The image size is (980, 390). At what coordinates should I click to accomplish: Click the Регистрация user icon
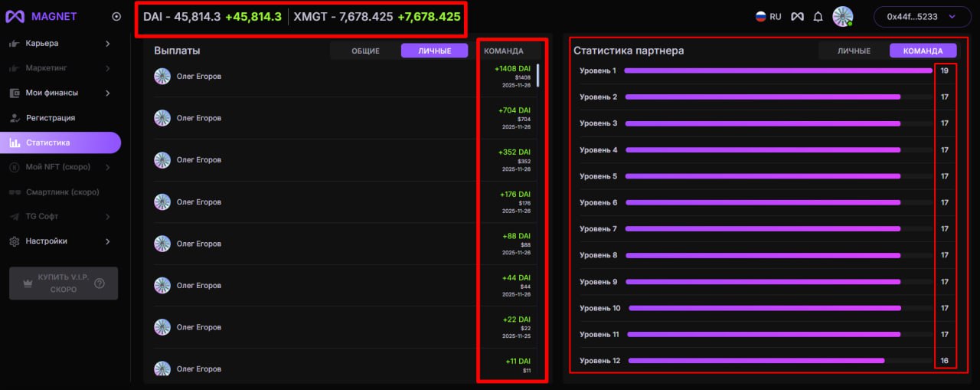pos(15,118)
